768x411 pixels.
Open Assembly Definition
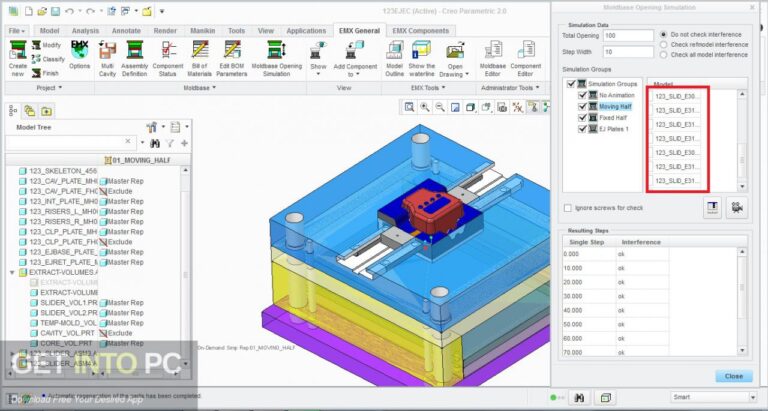coord(135,50)
